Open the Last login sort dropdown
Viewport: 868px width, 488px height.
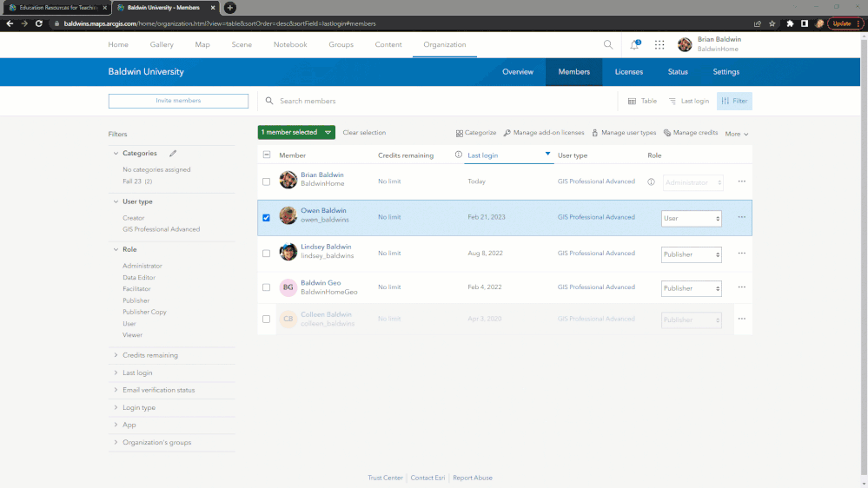pyautogui.click(x=689, y=102)
